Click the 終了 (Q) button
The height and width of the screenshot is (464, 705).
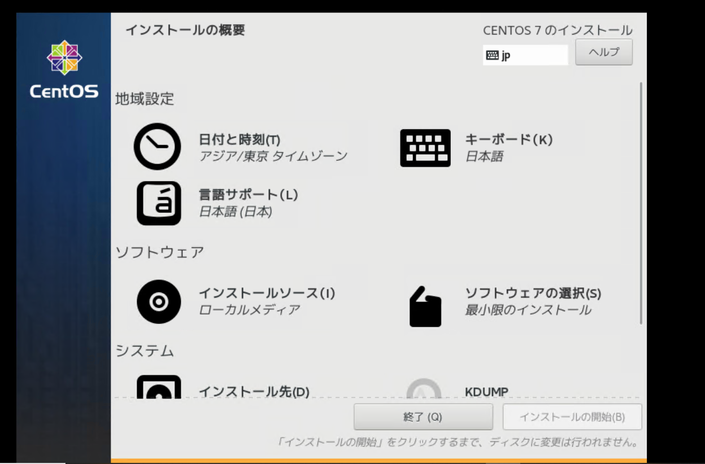tap(423, 417)
